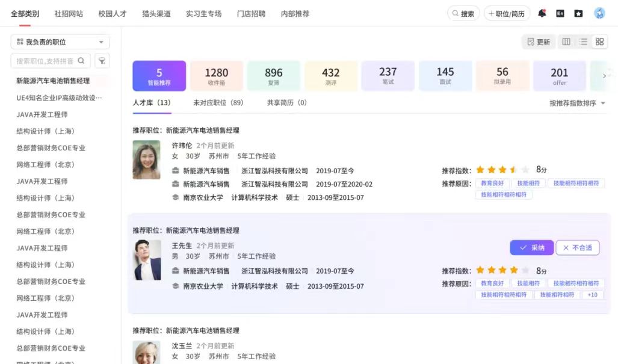This screenshot has height=364, width=618.
Task: Click 许玮伦's profile photo
Action: click(x=146, y=160)
